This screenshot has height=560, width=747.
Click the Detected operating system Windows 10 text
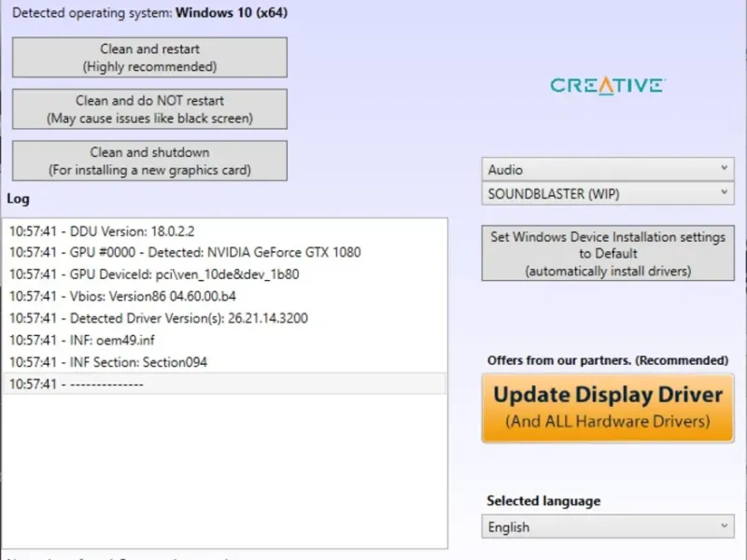(x=149, y=12)
